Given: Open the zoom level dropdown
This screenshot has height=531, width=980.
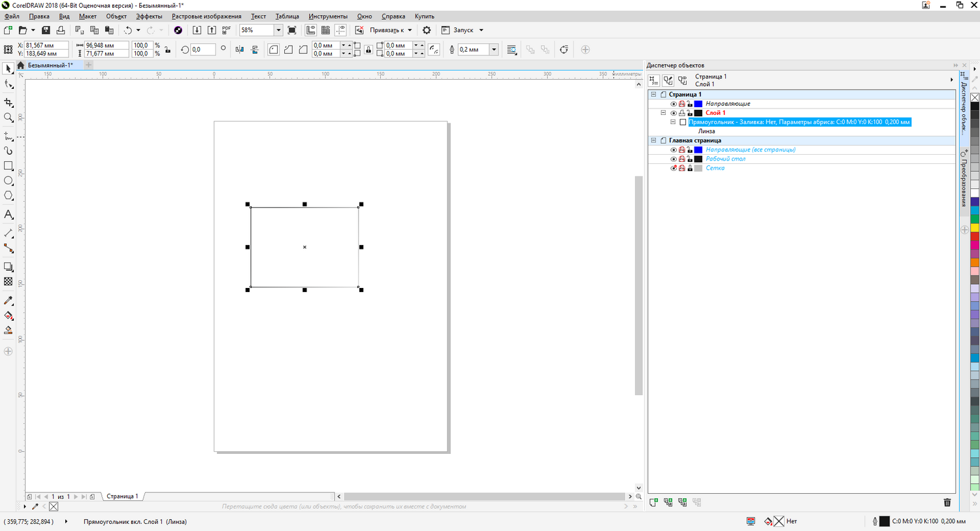Looking at the screenshot, I should 278,30.
